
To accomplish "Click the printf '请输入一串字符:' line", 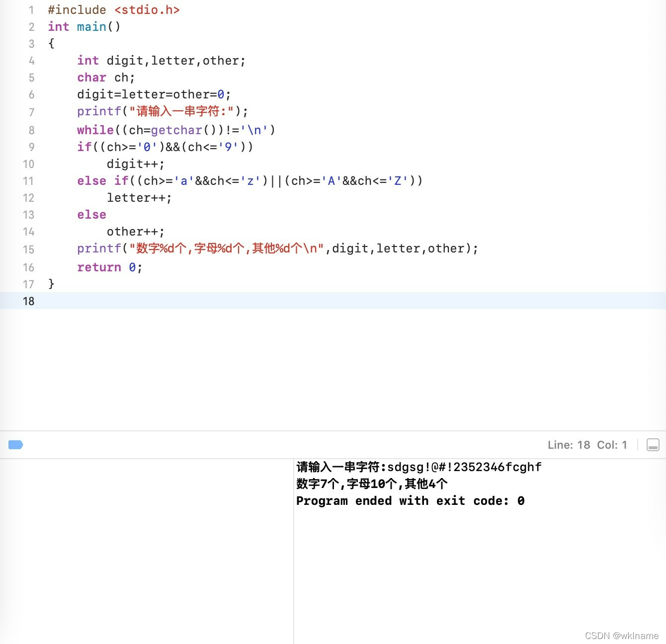I will [x=163, y=111].
